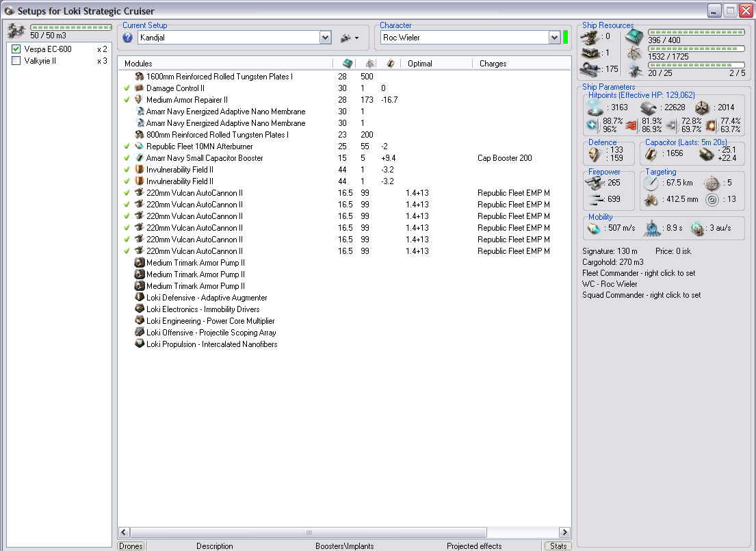The height and width of the screenshot is (551, 756).
Task: Click the shield hitpoints icon
Action: click(x=595, y=108)
